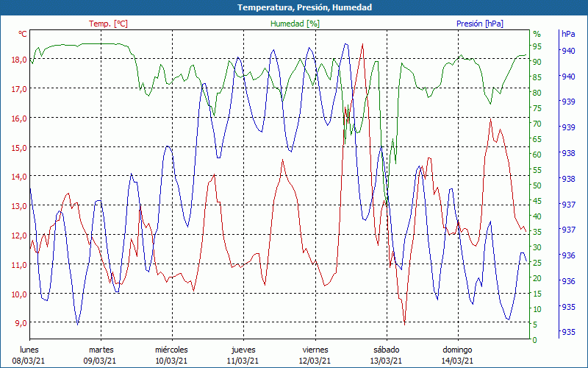
Task: Click the "viernes" day label
Action: coord(315,350)
